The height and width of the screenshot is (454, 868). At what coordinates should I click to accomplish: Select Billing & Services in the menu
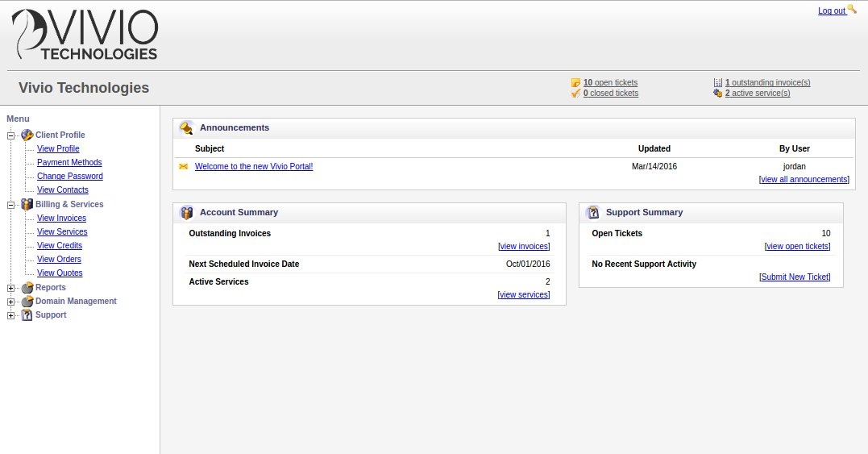coord(69,204)
